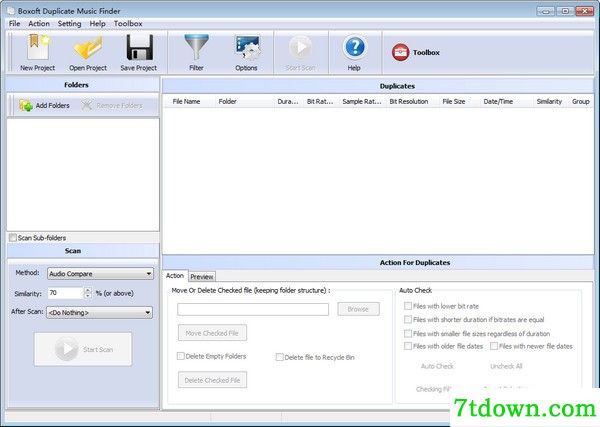Check Files with smaller file sizes option
Screen dimensions: 600x427
pos(408,333)
